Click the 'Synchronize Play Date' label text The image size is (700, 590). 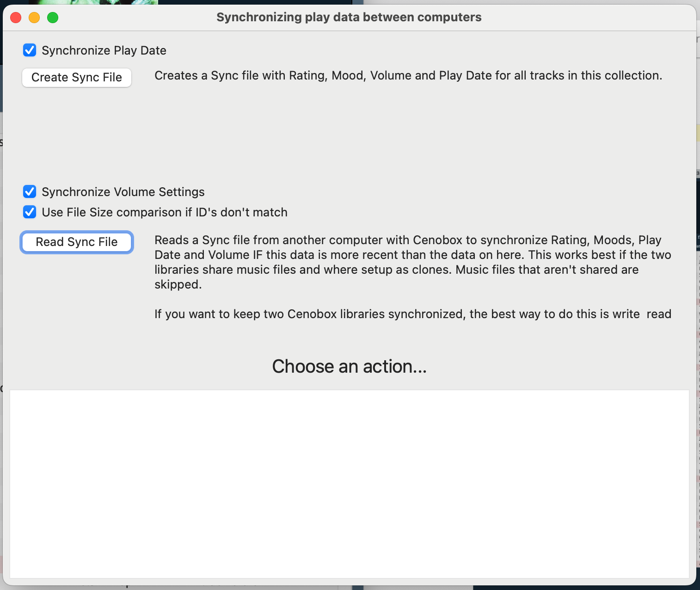point(104,50)
